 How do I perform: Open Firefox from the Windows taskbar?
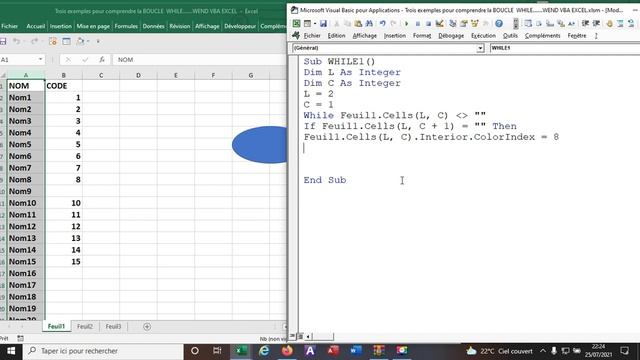click(287, 351)
